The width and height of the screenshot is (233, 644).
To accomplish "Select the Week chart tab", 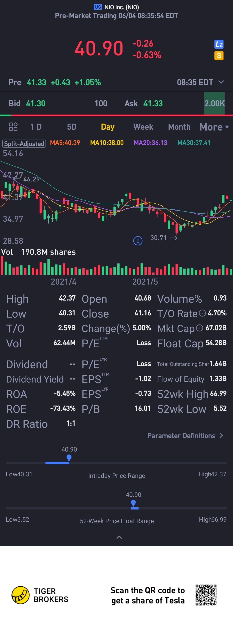I will pos(143,127).
